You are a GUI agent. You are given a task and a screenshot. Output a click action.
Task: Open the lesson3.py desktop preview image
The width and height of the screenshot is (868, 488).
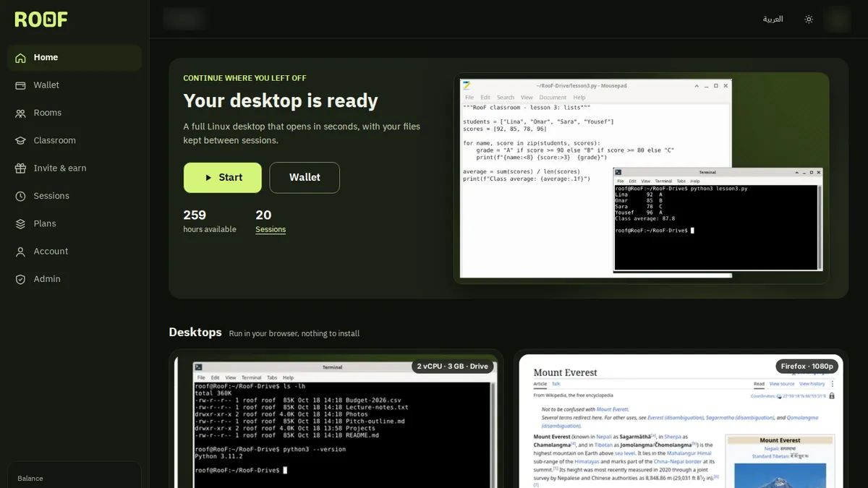pyautogui.click(x=642, y=178)
